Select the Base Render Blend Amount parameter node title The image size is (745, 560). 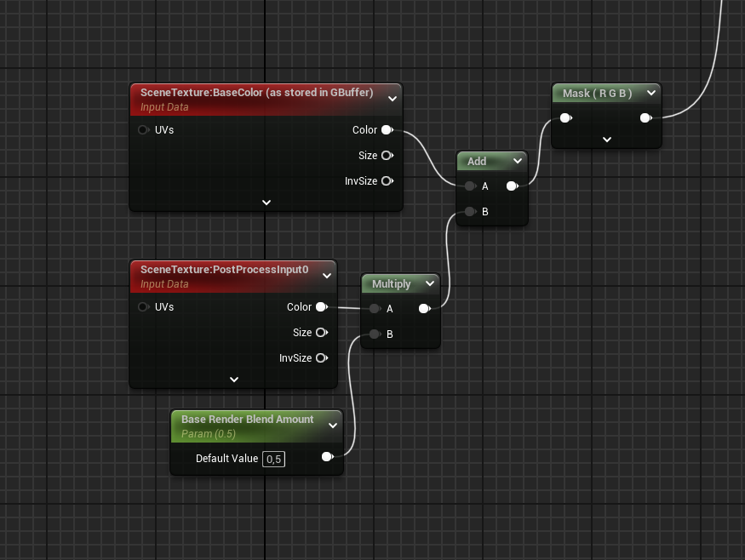point(247,420)
